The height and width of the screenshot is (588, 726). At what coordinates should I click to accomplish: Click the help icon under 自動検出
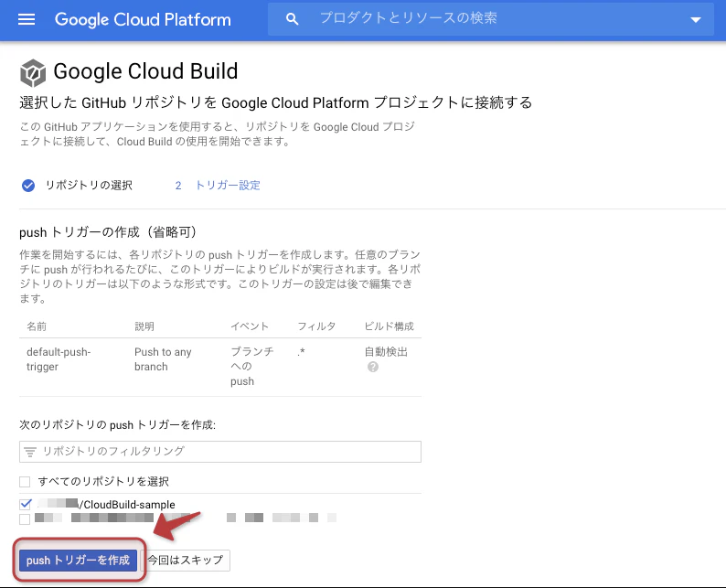coord(373,367)
